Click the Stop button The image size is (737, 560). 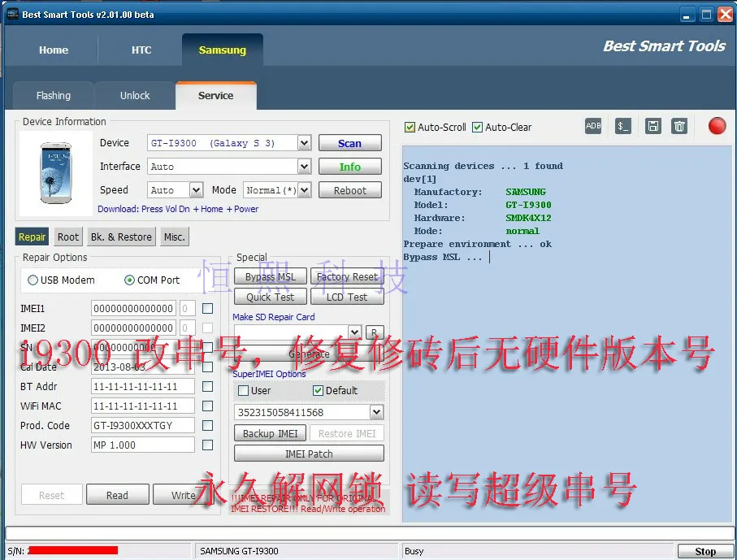click(705, 552)
